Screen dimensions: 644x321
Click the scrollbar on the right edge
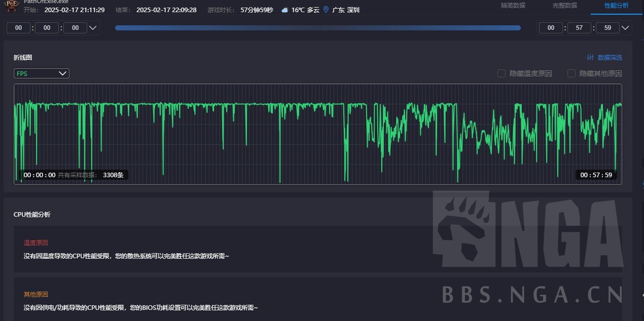(641, 152)
